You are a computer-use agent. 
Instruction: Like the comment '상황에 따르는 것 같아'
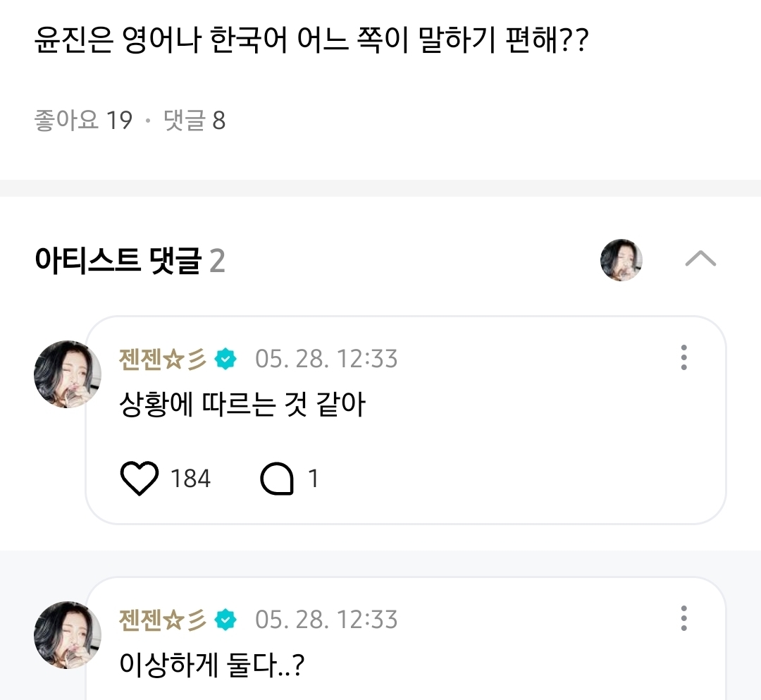(x=140, y=479)
